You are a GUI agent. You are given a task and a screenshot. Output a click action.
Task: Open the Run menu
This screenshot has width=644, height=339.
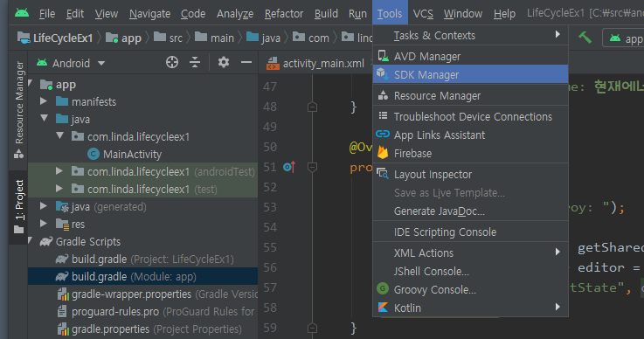357,14
